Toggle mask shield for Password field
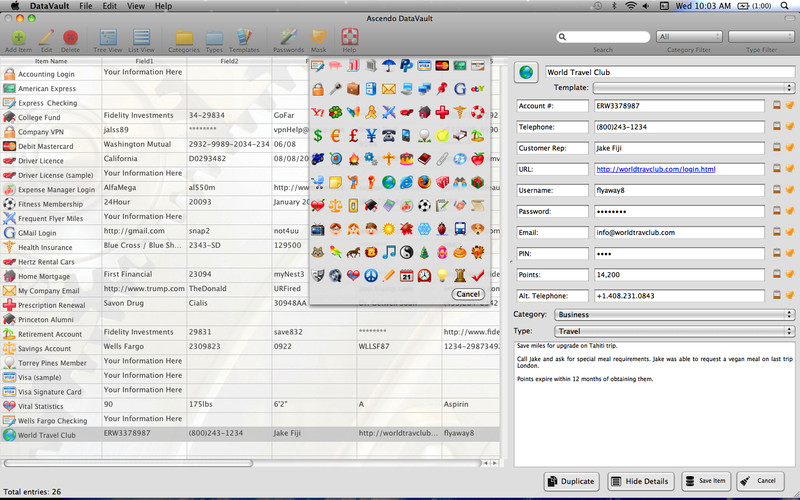This screenshot has height=500, width=800. click(789, 212)
